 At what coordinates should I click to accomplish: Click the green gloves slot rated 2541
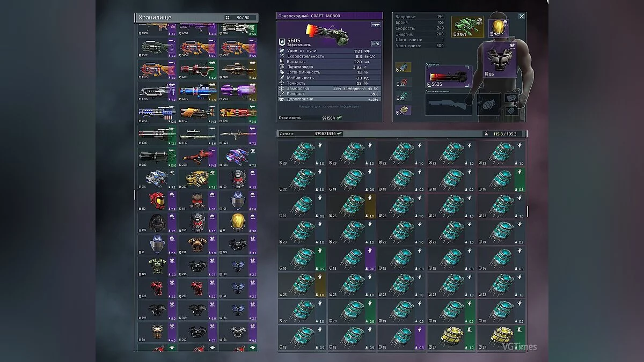(467, 26)
